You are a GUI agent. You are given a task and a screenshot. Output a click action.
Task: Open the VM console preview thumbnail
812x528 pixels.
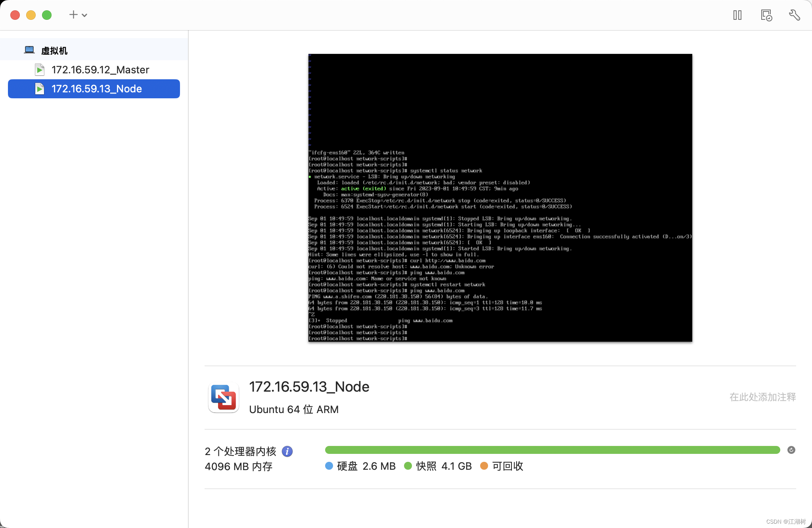click(x=500, y=198)
